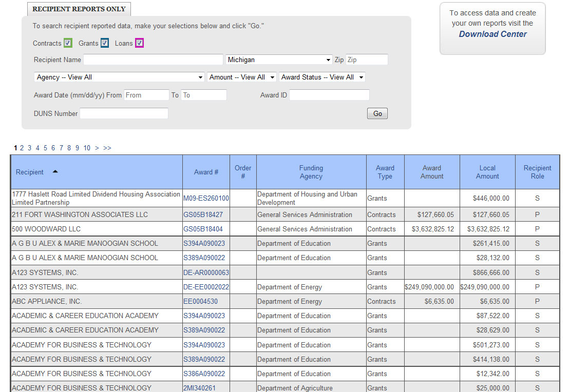This screenshot has height=392, width=569.
Task: Select the Recipient Reports Only tab
Action: [79, 9]
